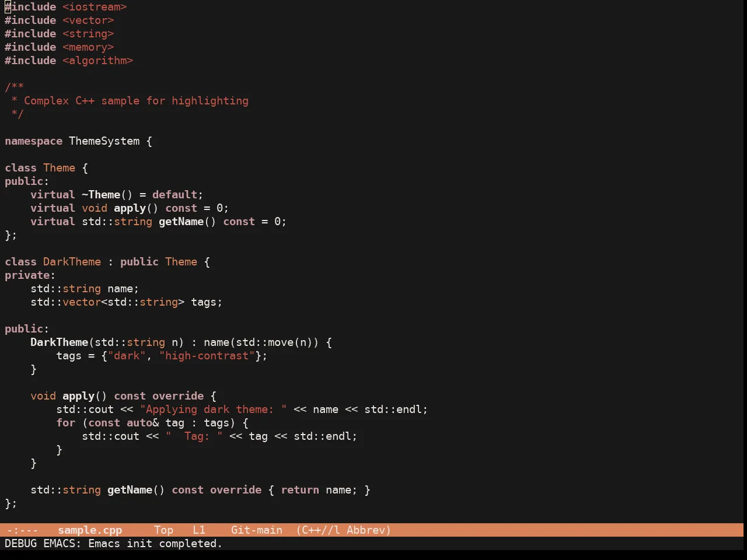The height and width of the screenshot is (560, 747).
Task: Click the 'default' keyword
Action: pyautogui.click(x=175, y=195)
